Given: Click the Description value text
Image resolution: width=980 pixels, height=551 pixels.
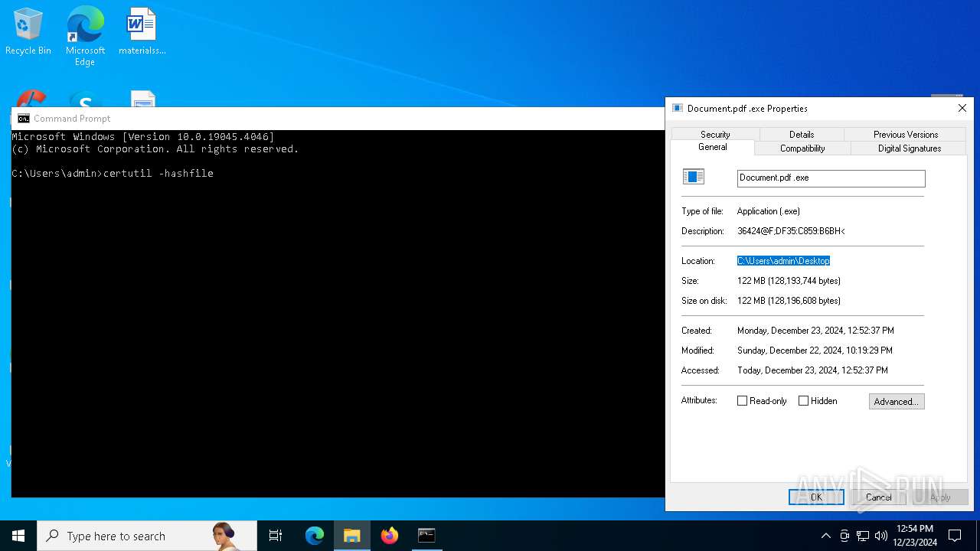Looking at the screenshot, I should click(x=791, y=231).
